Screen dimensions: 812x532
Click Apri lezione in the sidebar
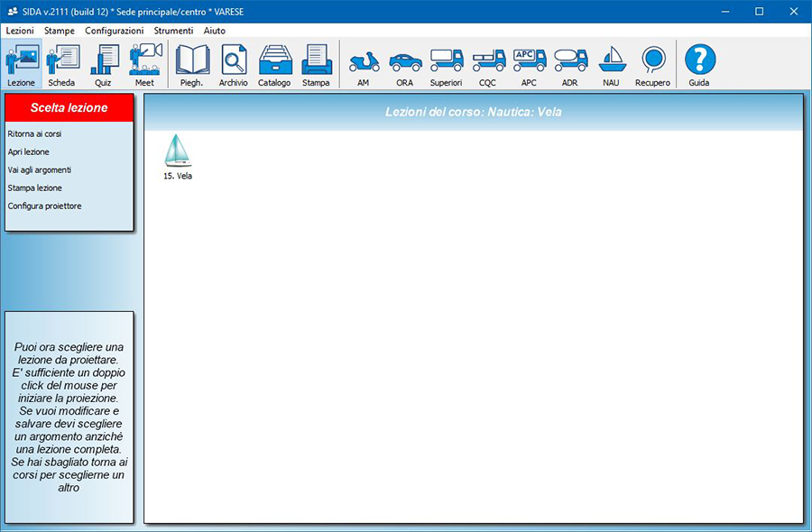point(29,152)
